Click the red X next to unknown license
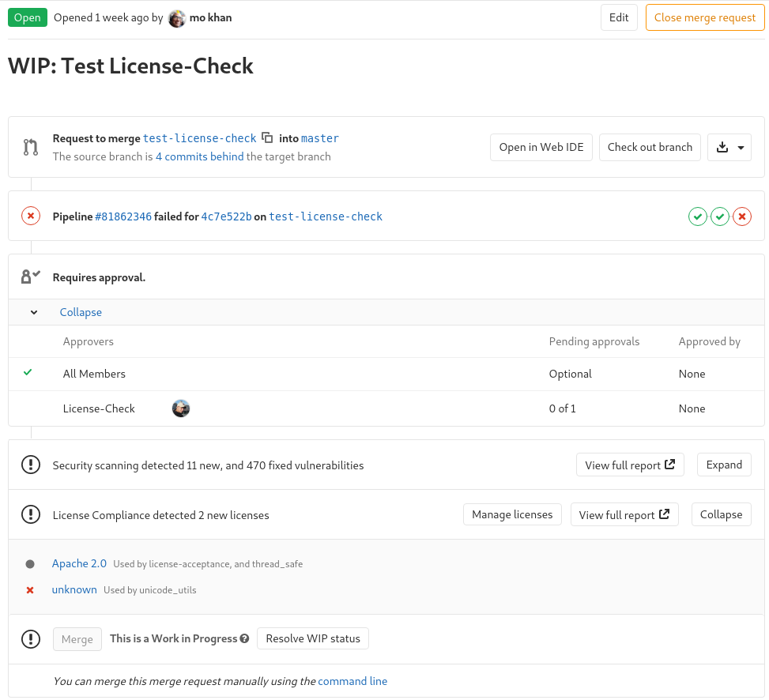This screenshot has height=700, width=769. pos(30,589)
